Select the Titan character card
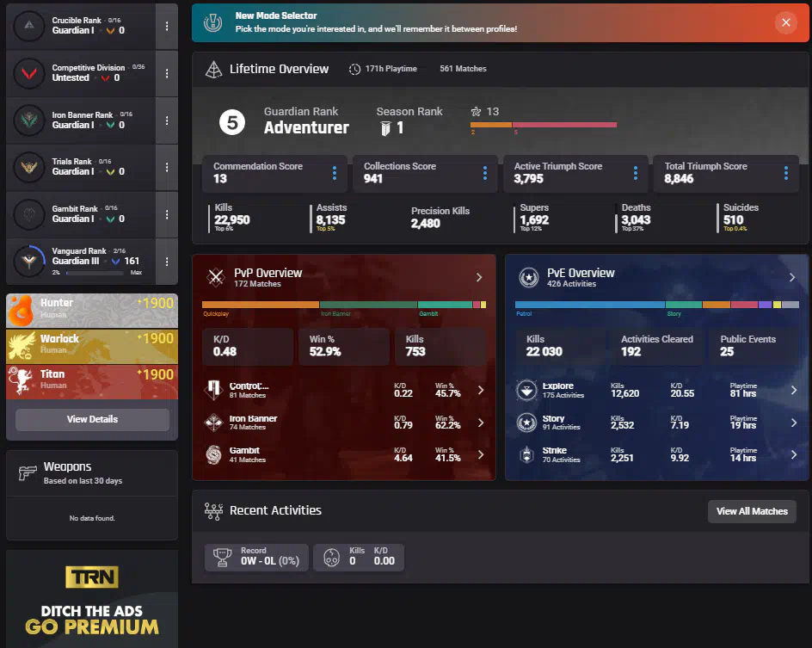 coord(92,382)
